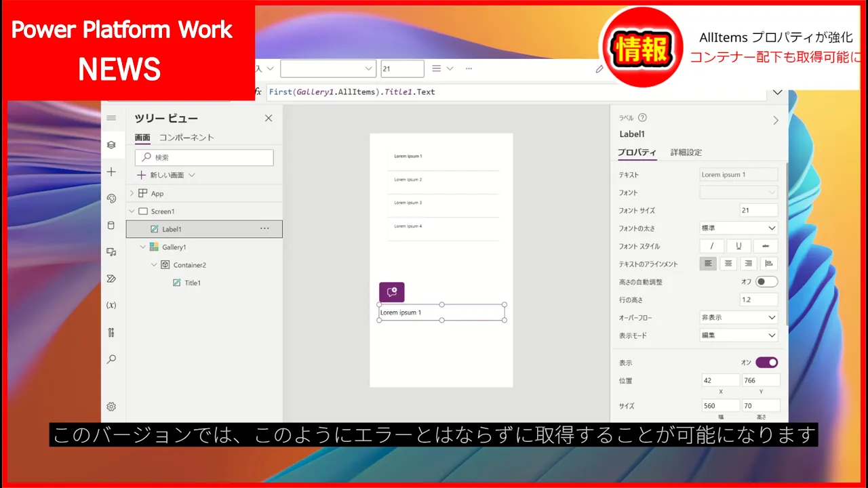This screenshot has height=488, width=868.
Task: Open the Variables (x) icon
Action: (111, 305)
